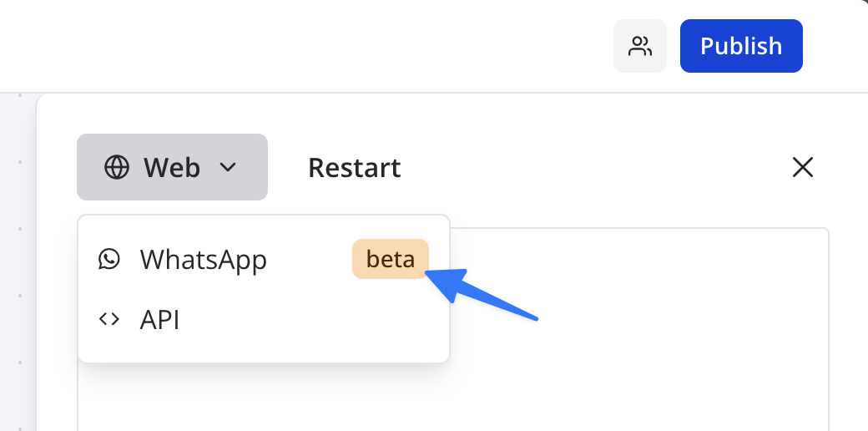Image resolution: width=868 pixels, height=431 pixels.
Task: Open the collaborators people icon
Action: pos(640,46)
